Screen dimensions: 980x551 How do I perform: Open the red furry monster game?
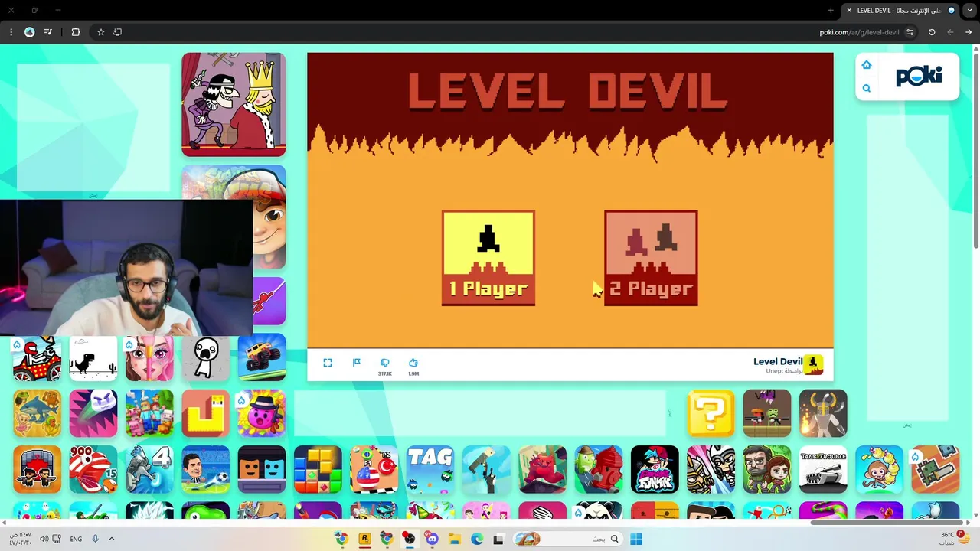point(542,470)
